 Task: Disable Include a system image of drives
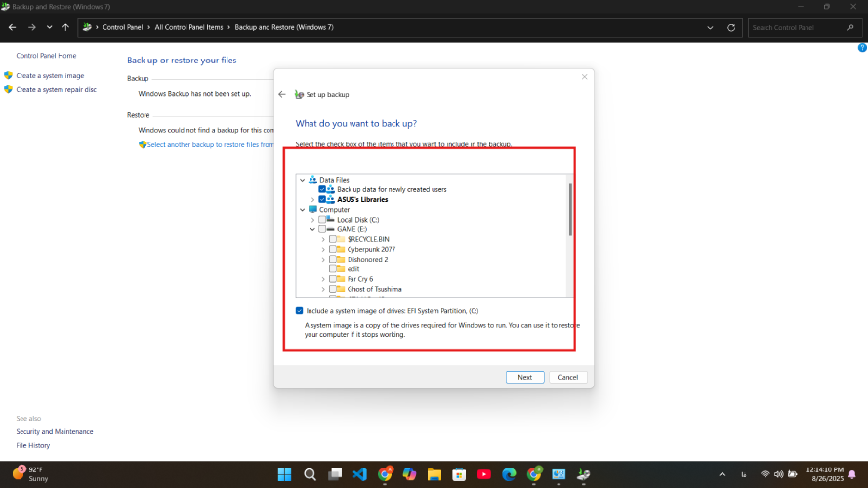coord(300,310)
